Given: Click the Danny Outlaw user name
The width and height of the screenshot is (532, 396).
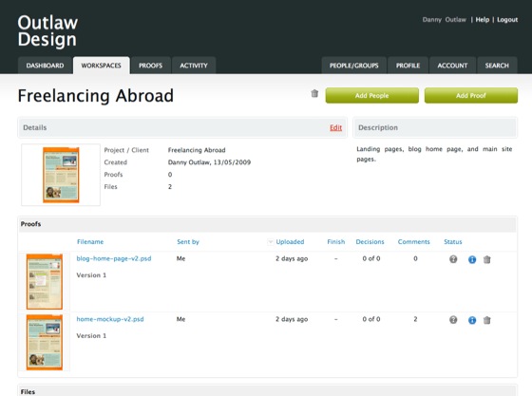Looking at the screenshot, I should point(445,20).
